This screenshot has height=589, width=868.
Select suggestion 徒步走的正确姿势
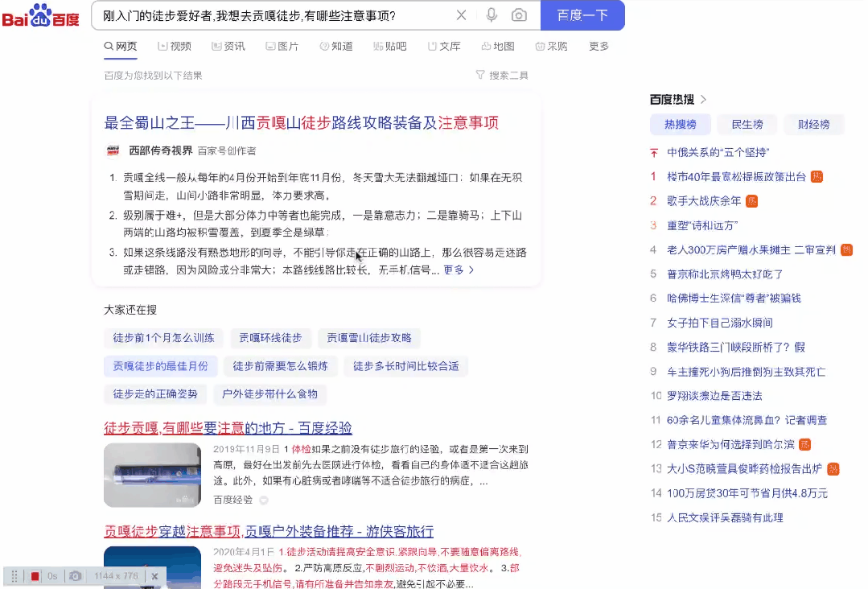[x=155, y=394]
